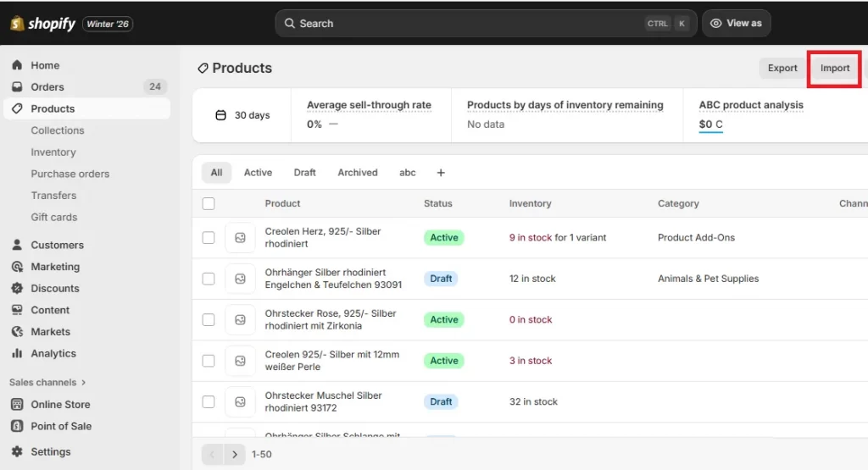The image size is (868, 470).
Task: Open the Winter '26 edition badge
Action: 108,24
